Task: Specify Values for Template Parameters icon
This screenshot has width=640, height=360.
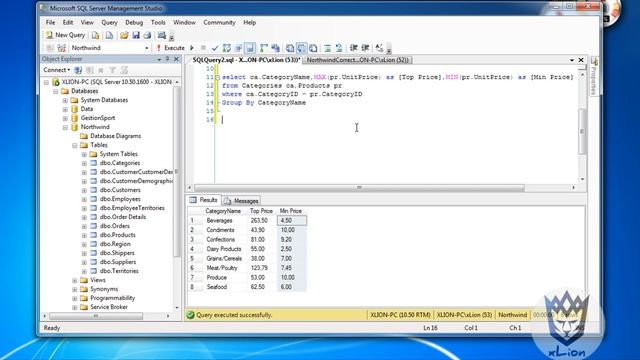Action: coord(379,48)
